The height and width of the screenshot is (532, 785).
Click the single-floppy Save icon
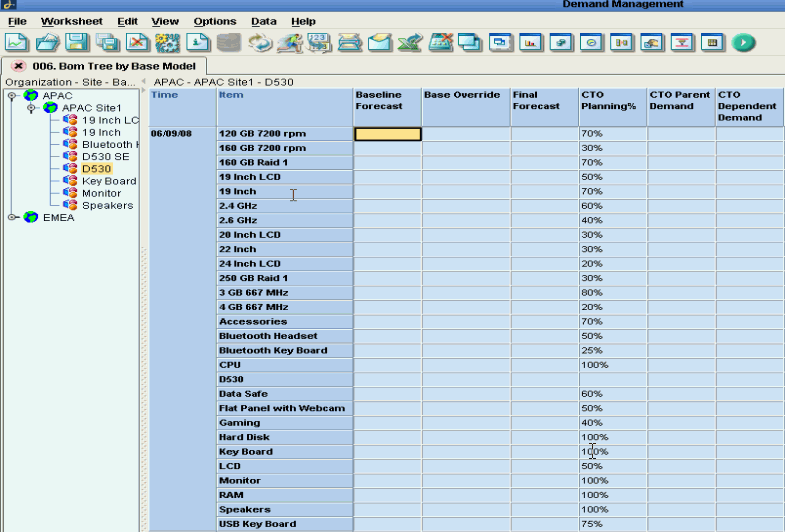click(77, 43)
